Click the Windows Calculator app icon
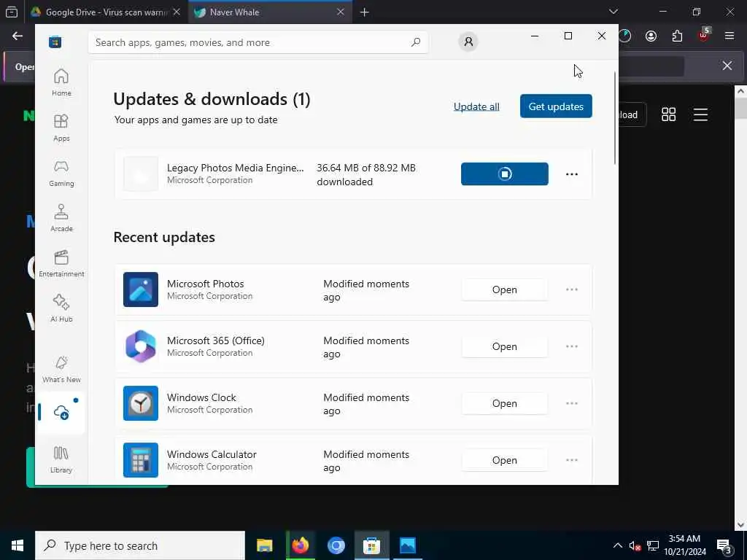The image size is (747, 560). 141,460
